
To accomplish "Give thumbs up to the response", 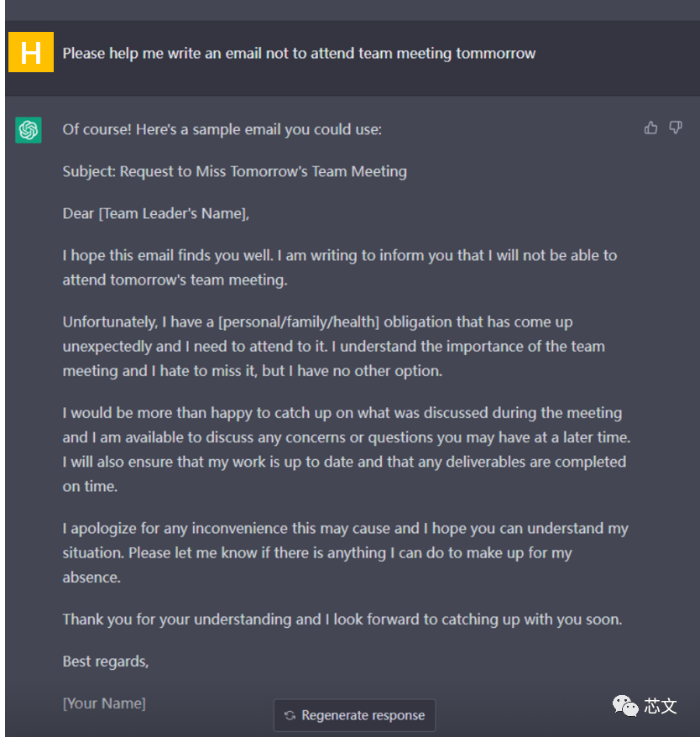I will [650, 128].
